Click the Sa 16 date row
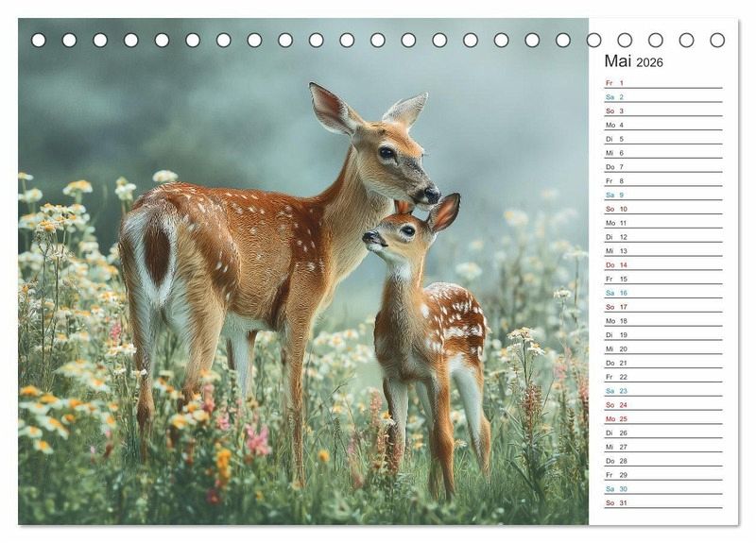The height and width of the screenshot is (543, 756). point(661,293)
